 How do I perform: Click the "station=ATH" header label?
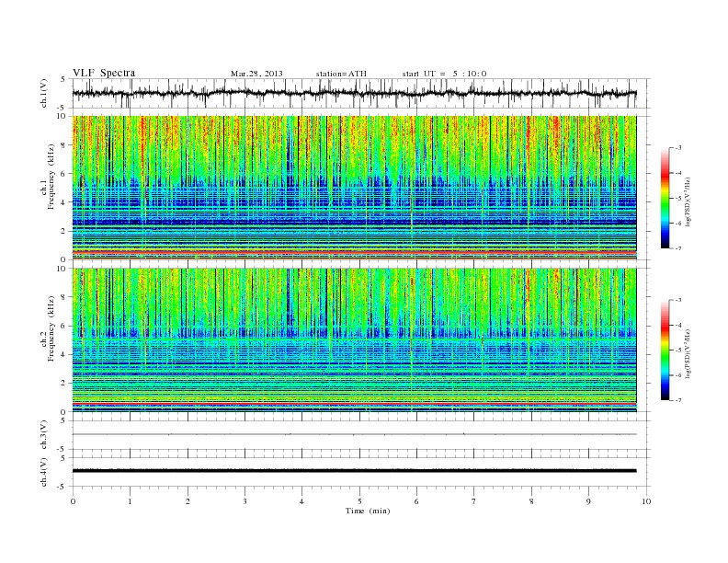point(341,74)
